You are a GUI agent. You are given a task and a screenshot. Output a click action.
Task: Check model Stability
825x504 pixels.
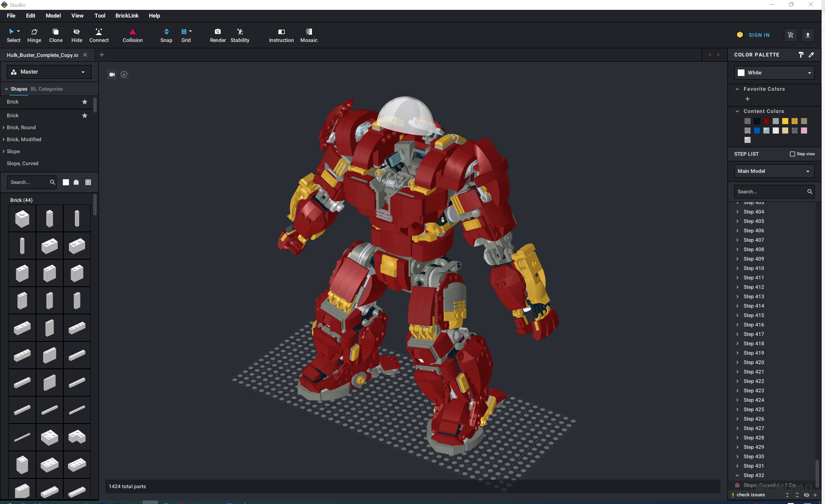[x=240, y=35]
